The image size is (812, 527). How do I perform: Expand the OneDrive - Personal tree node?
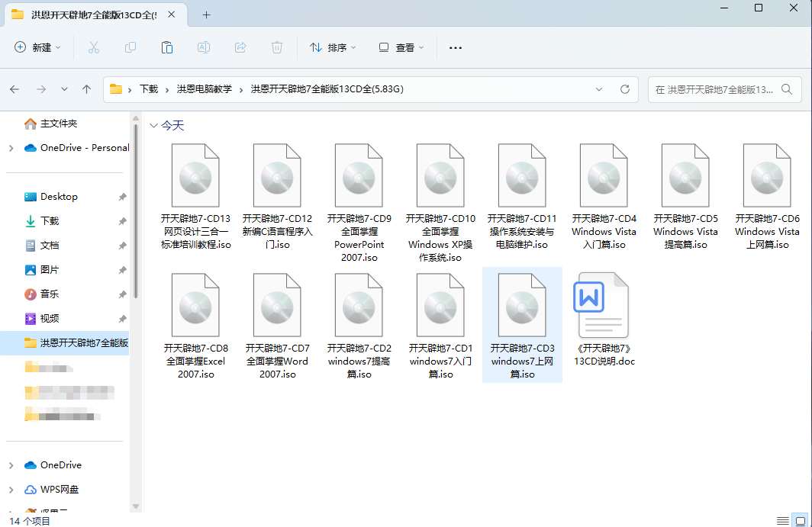11,148
